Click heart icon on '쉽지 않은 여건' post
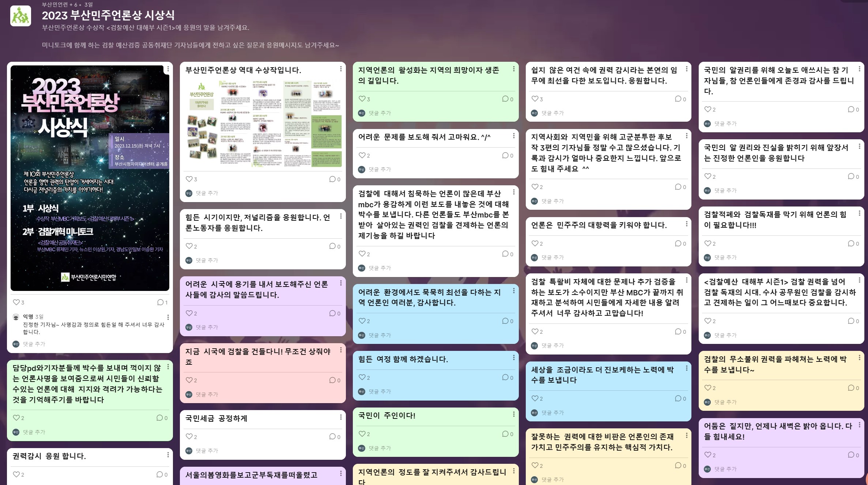Screen dimensions: 868x485 pyautogui.click(x=535, y=99)
